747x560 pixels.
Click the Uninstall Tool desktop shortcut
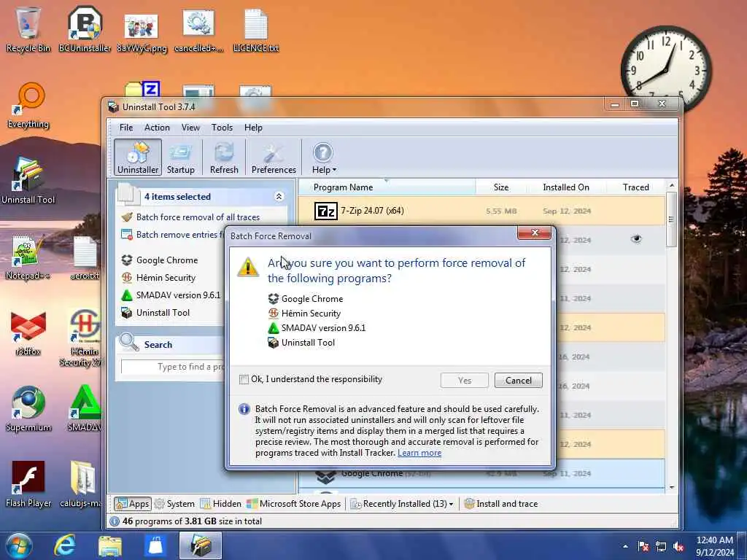point(28,181)
